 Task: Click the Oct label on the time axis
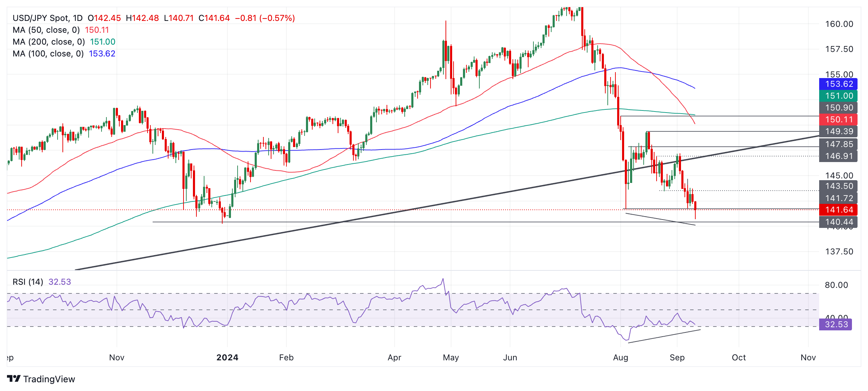[739, 358]
